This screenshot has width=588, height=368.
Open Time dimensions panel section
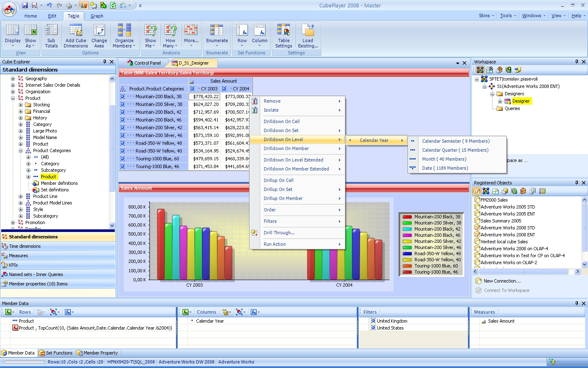point(58,246)
